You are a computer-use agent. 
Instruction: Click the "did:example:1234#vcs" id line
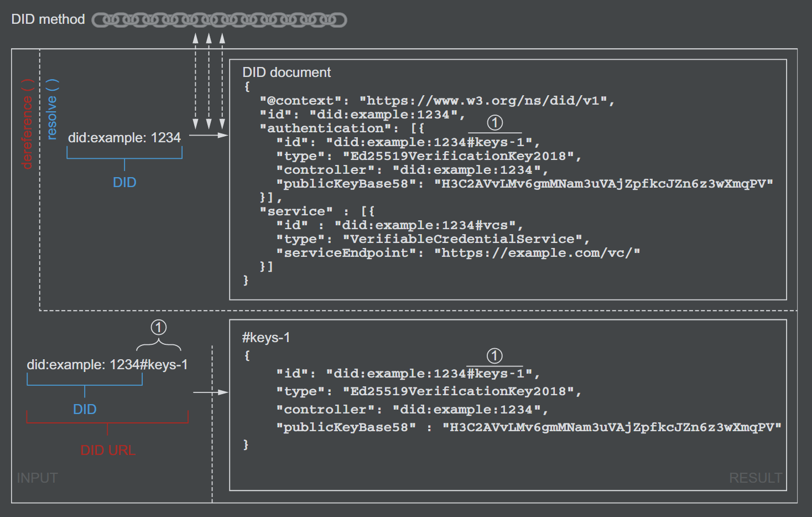pos(399,225)
